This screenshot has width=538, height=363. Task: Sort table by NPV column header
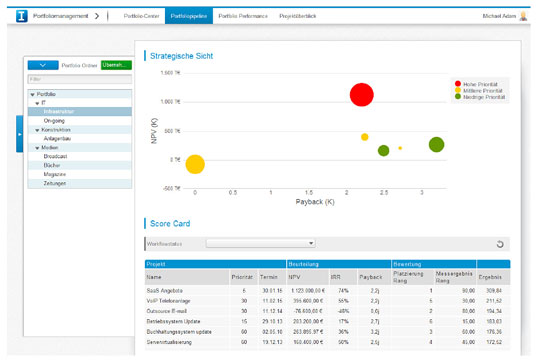point(307,277)
